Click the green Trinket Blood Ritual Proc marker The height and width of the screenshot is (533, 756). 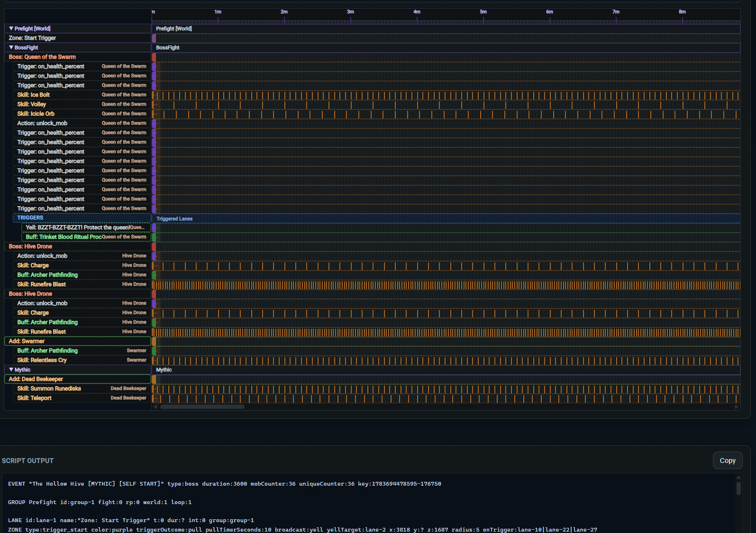[154, 237]
